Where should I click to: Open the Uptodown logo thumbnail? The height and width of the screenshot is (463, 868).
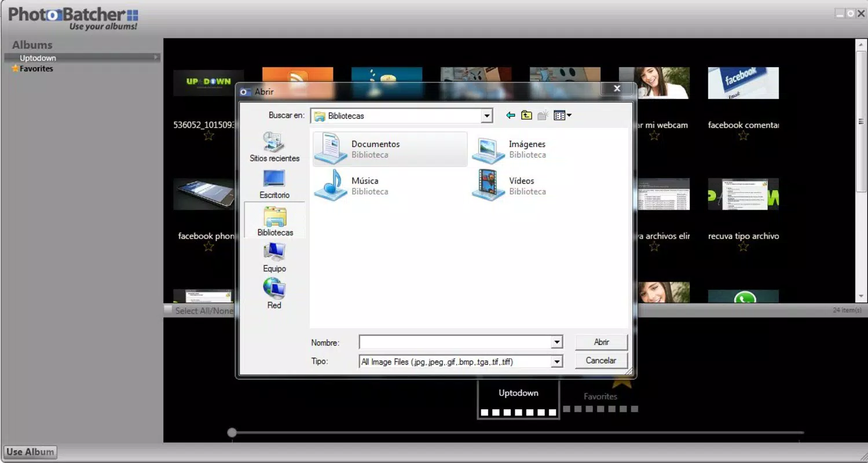click(x=208, y=82)
